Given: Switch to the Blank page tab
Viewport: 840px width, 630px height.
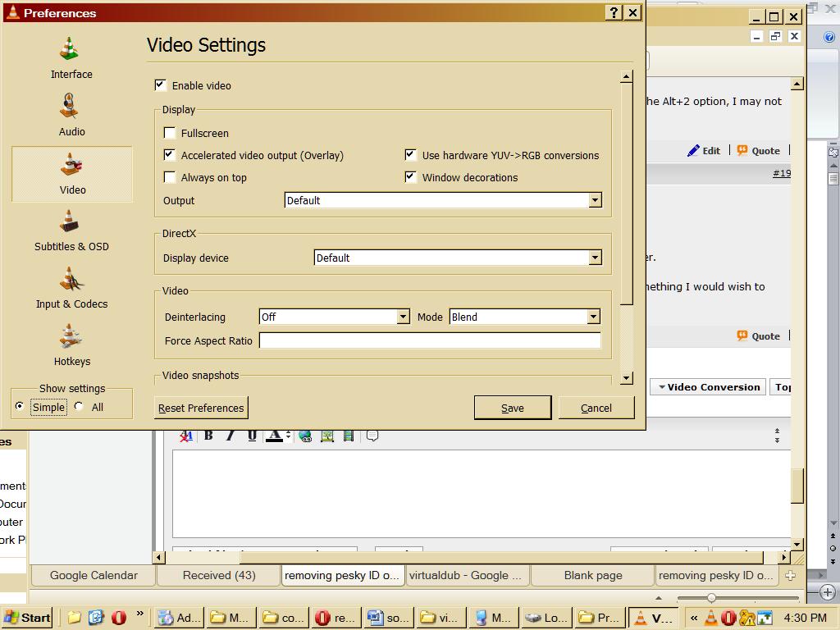Looking at the screenshot, I should tap(592, 575).
